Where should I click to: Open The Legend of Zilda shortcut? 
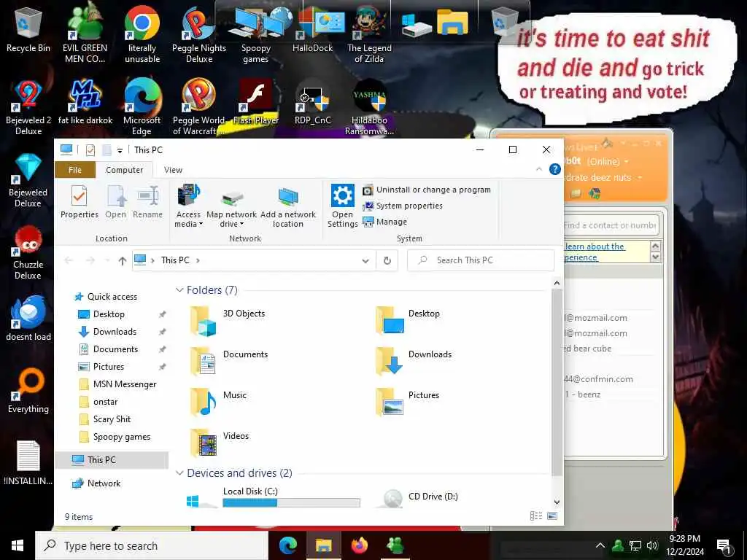pos(369,34)
